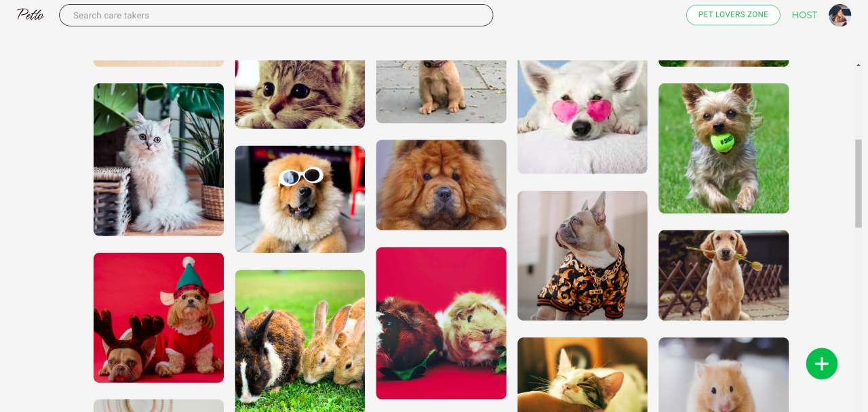Open the HOST link
The height and width of the screenshot is (412, 868).
[804, 15]
